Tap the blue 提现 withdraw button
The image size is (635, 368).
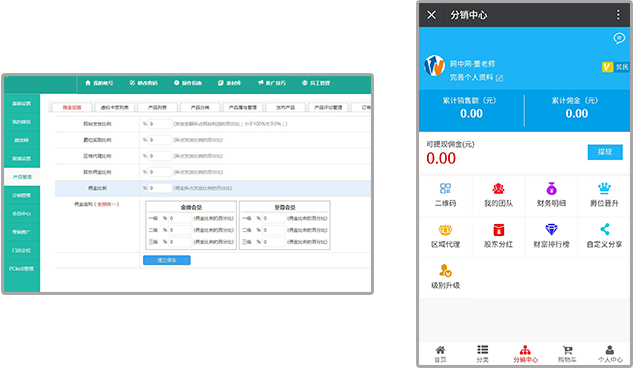pos(605,152)
